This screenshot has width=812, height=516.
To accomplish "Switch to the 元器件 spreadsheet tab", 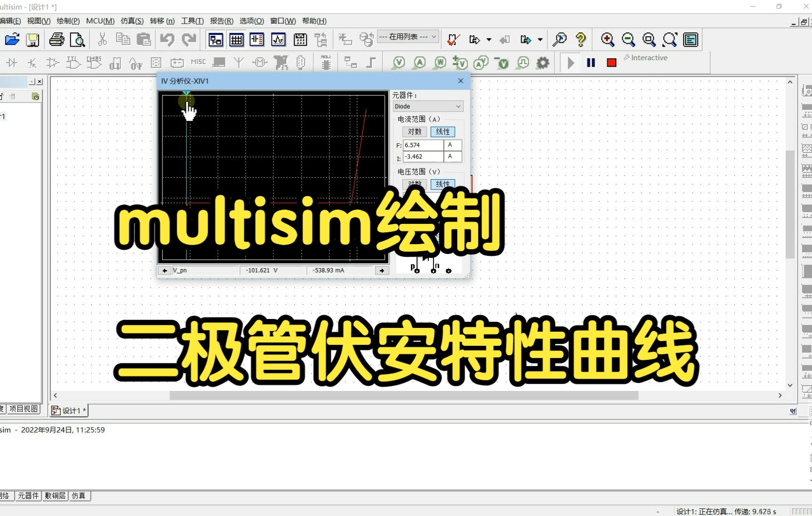I will click(x=28, y=495).
